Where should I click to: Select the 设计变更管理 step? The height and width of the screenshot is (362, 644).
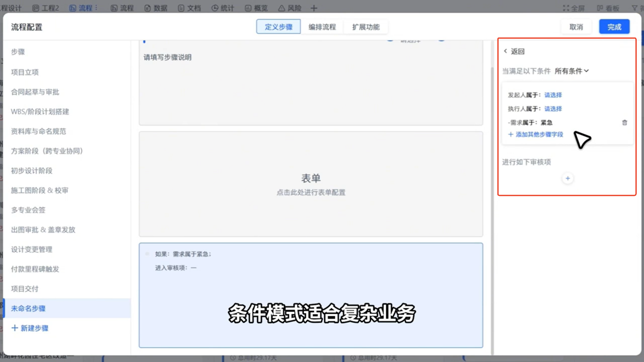click(67, 249)
